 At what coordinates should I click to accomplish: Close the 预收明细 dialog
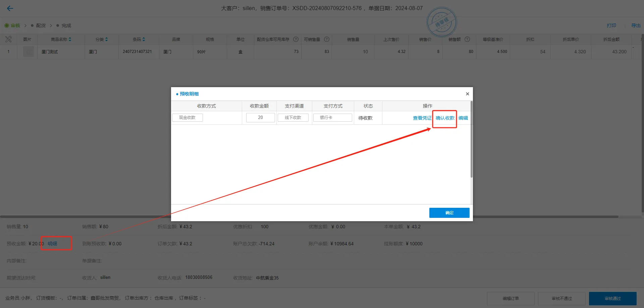(x=467, y=94)
